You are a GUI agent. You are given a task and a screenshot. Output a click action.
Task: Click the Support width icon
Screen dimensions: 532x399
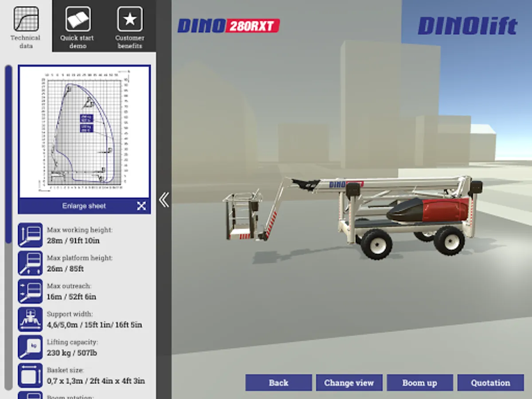click(x=30, y=319)
